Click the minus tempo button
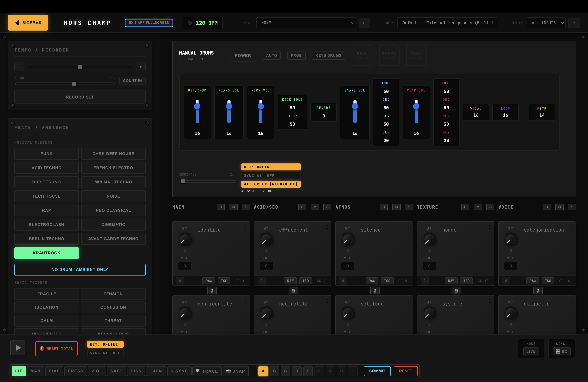 click(19, 67)
